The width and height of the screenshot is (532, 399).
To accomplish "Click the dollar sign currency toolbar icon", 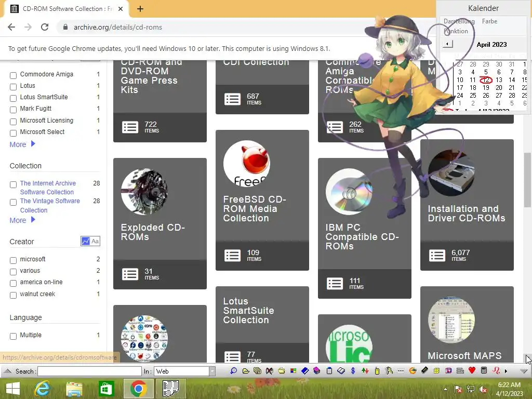I will [353, 371].
